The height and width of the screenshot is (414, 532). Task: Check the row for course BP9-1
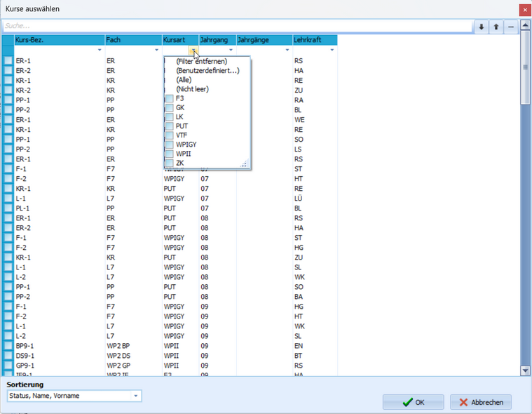click(x=8, y=346)
